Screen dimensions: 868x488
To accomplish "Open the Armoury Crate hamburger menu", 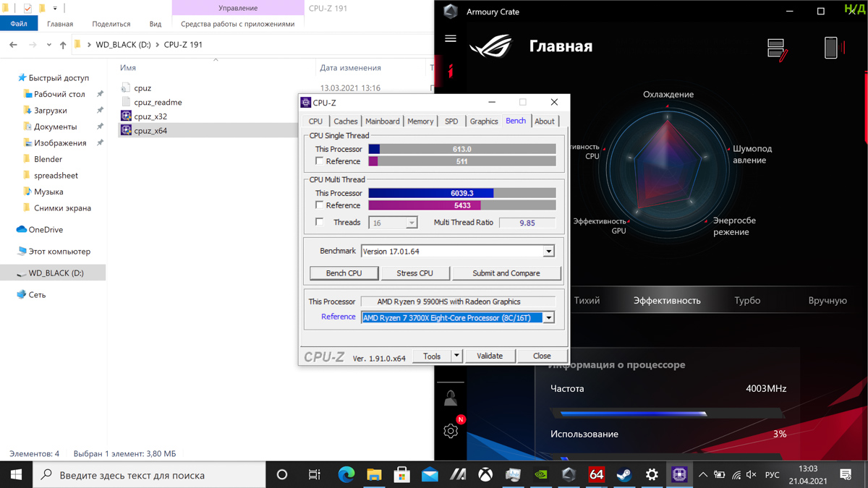I will (x=451, y=38).
